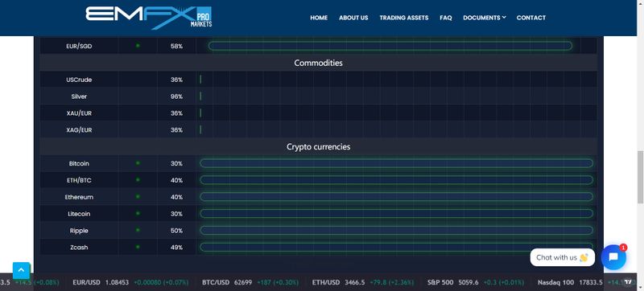Viewport: 644px width, 291px height.
Task: Click the ETH/USD ticker quote
Action: (x=363, y=282)
